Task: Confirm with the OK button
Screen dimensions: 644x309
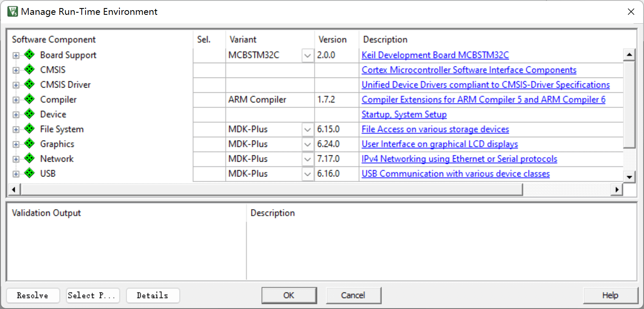Action: pyautogui.click(x=289, y=295)
